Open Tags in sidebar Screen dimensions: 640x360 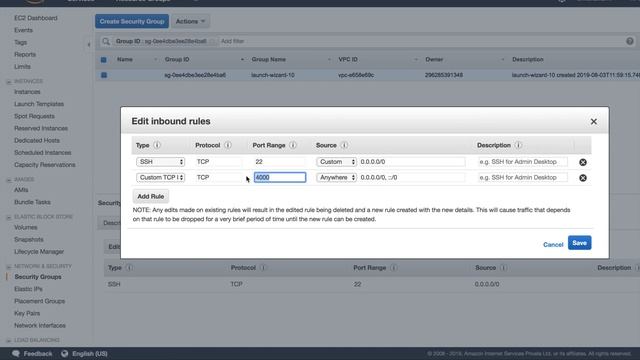[20, 42]
